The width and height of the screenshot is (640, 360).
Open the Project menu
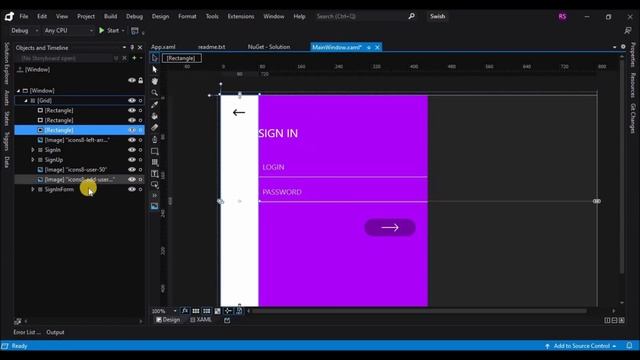86,16
